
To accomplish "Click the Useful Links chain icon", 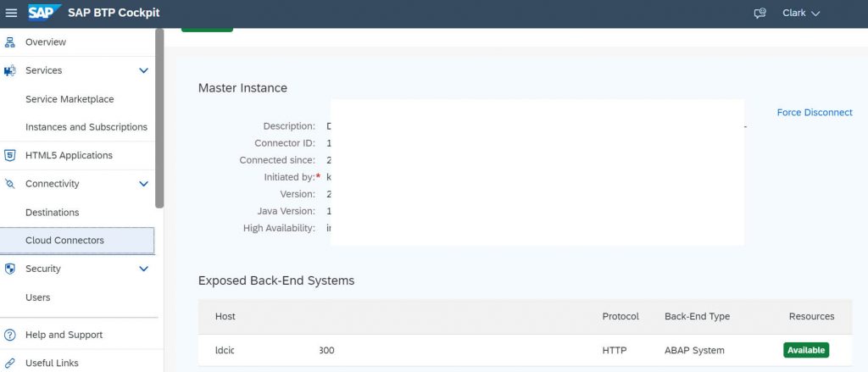I will 10,364.
